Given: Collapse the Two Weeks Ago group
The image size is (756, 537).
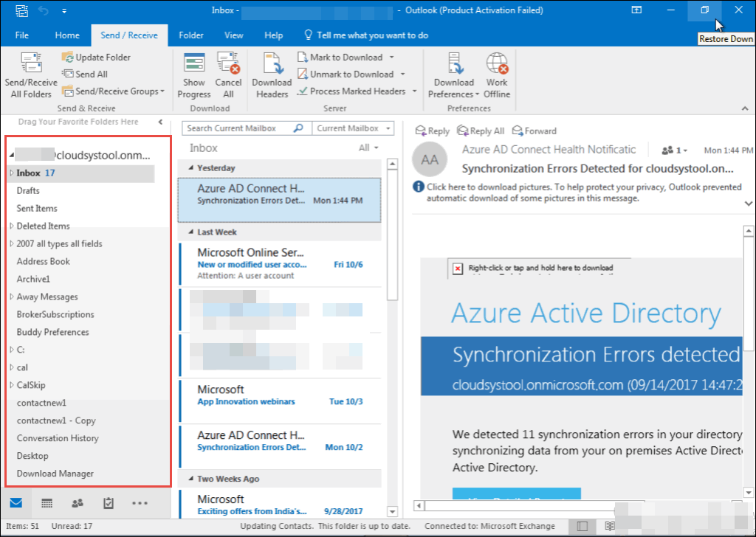Looking at the screenshot, I should pos(191,479).
